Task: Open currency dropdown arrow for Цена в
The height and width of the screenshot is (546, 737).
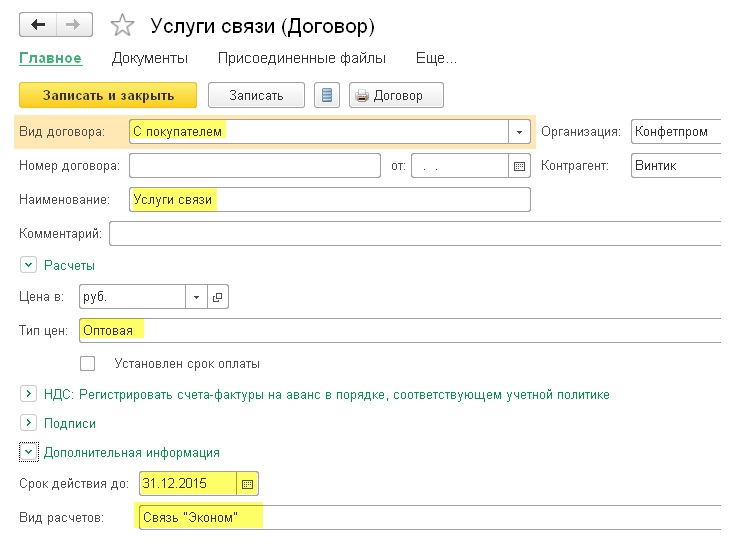Action: (196, 297)
